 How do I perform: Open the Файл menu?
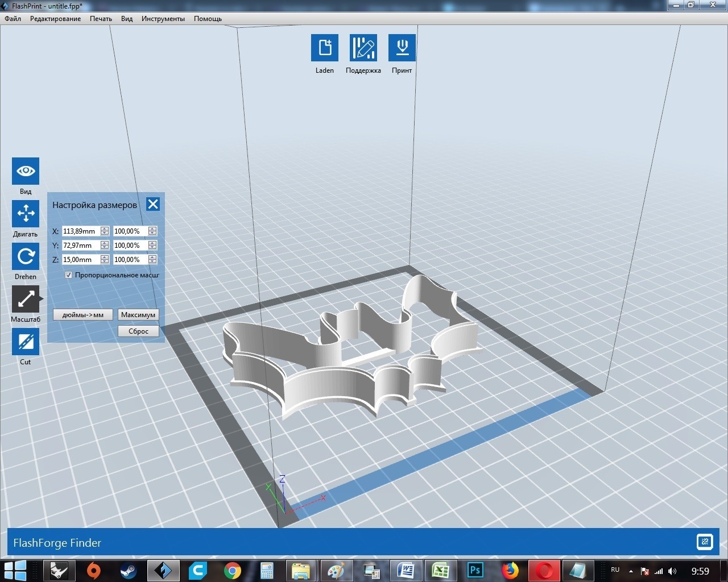pyautogui.click(x=13, y=19)
